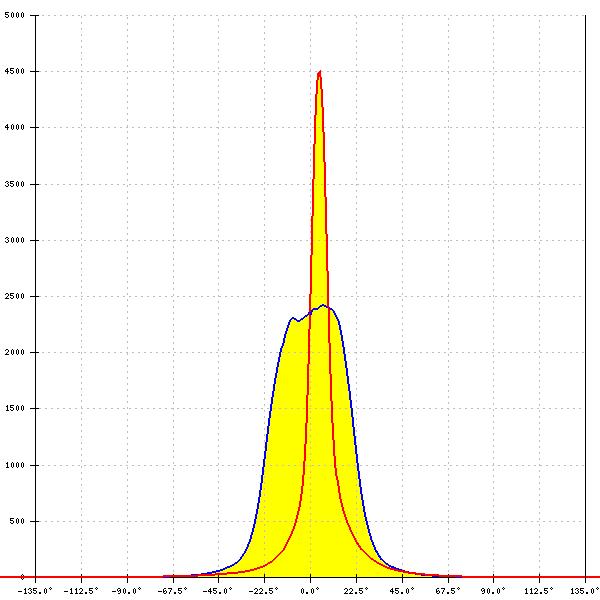This screenshot has height=600, width=600.
Task: Click the -90.0° x-axis label
Action: 127,591
